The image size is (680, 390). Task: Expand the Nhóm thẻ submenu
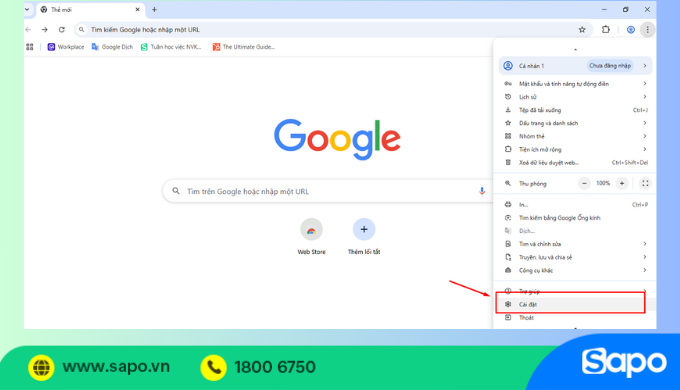click(575, 136)
